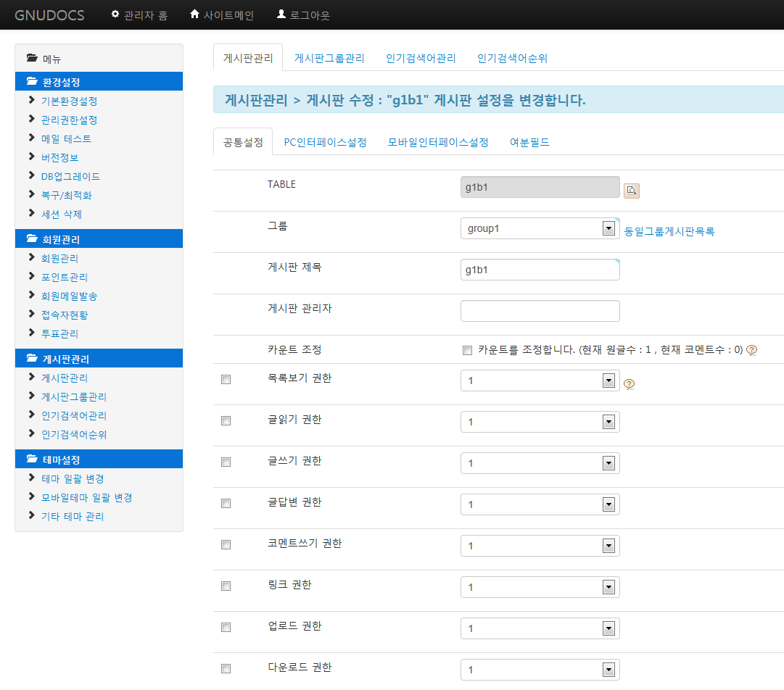Tick the checkbox beside 글쓰기 권한

[226, 462]
